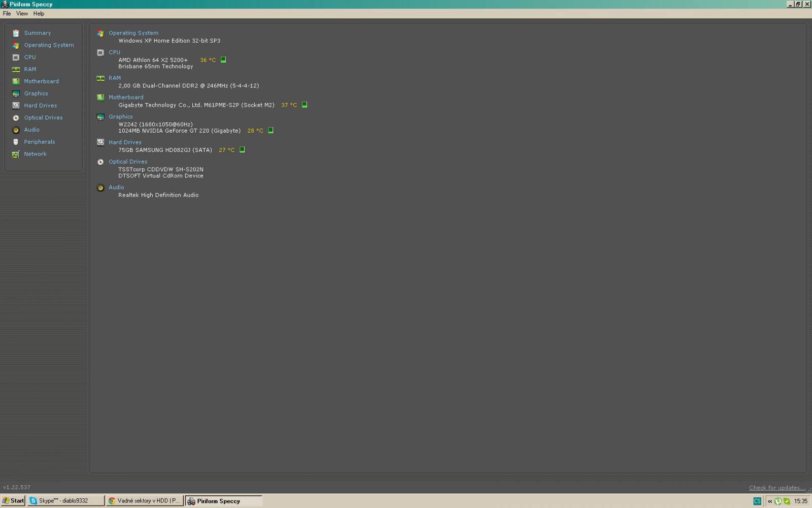Click the Audio heading link in summary
812x508 pixels.
[116, 187]
